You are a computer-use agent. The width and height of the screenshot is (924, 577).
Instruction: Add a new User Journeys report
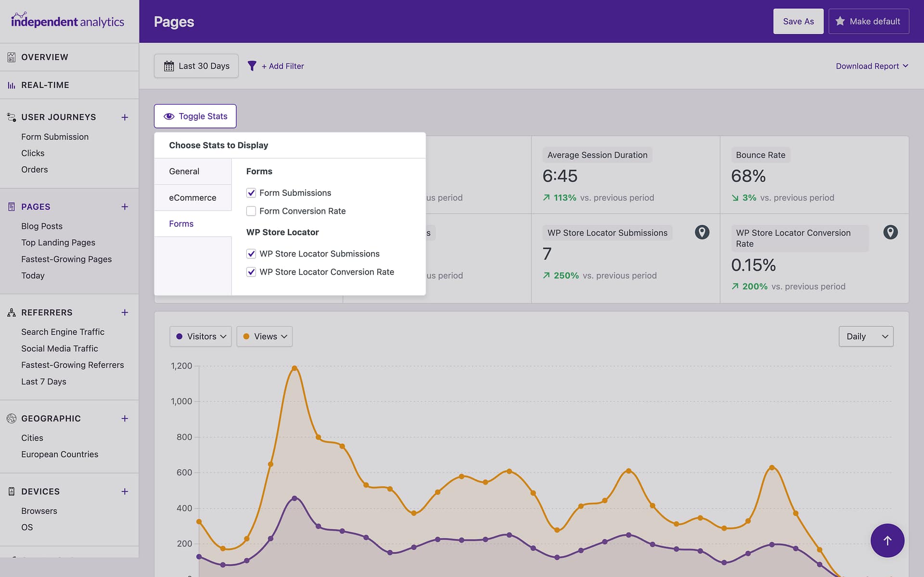click(125, 117)
